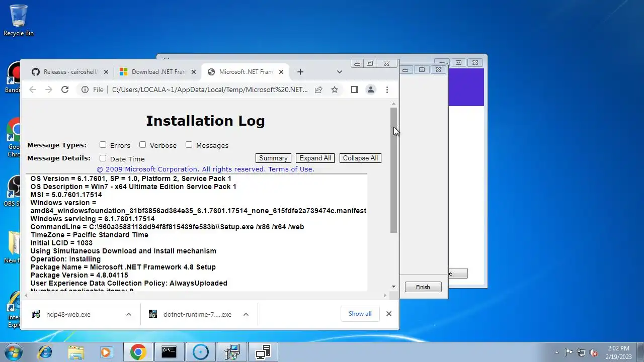Image resolution: width=644 pixels, height=362 pixels.
Task: Click the Summary button
Action: pos(273,158)
